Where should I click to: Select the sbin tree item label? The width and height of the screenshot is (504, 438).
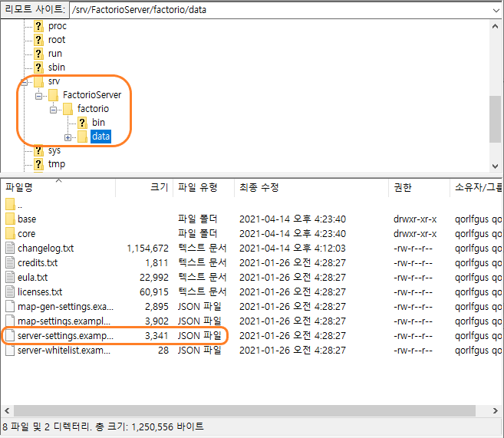click(x=57, y=68)
